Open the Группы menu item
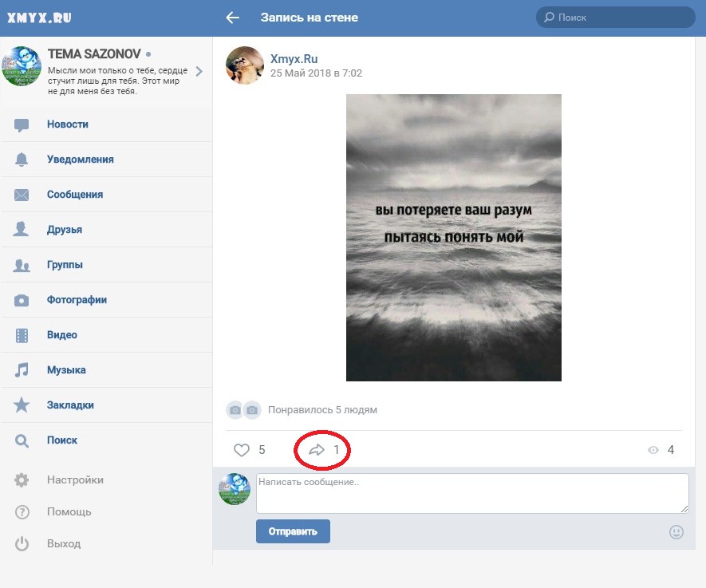The width and height of the screenshot is (706, 588). [65, 265]
